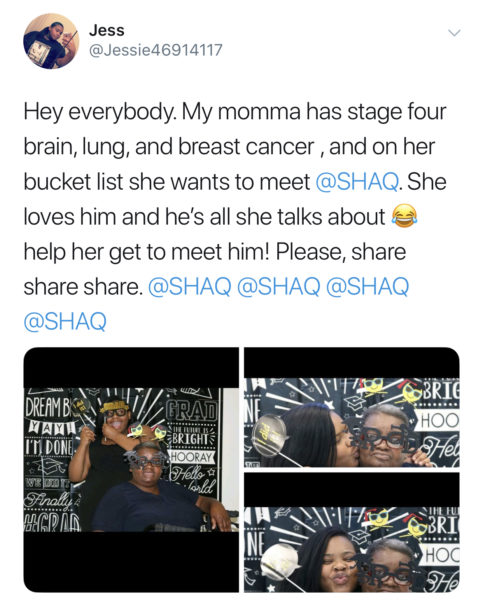Click the tweet text paragraph body
This screenshot has width=483, height=600.
(235, 216)
